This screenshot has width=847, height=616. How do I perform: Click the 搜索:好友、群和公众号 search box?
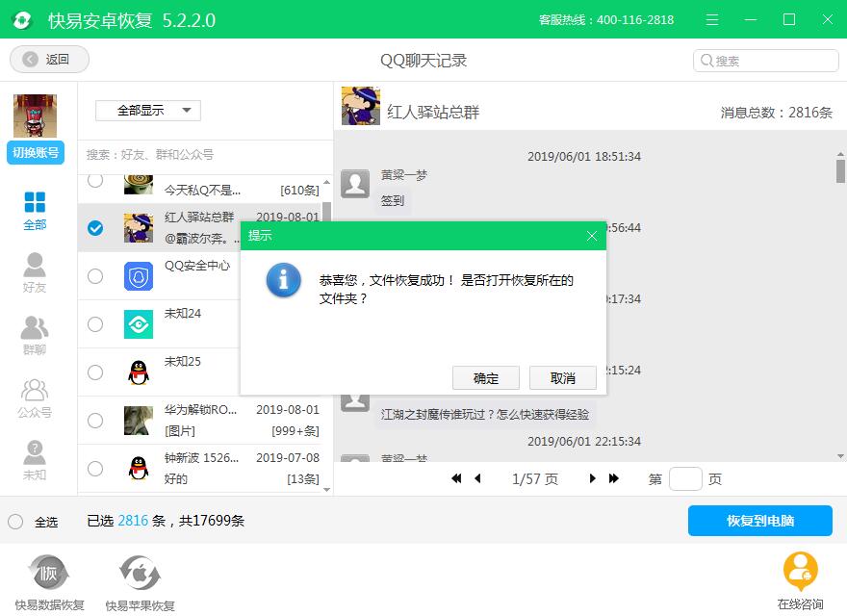tap(205, 155)
